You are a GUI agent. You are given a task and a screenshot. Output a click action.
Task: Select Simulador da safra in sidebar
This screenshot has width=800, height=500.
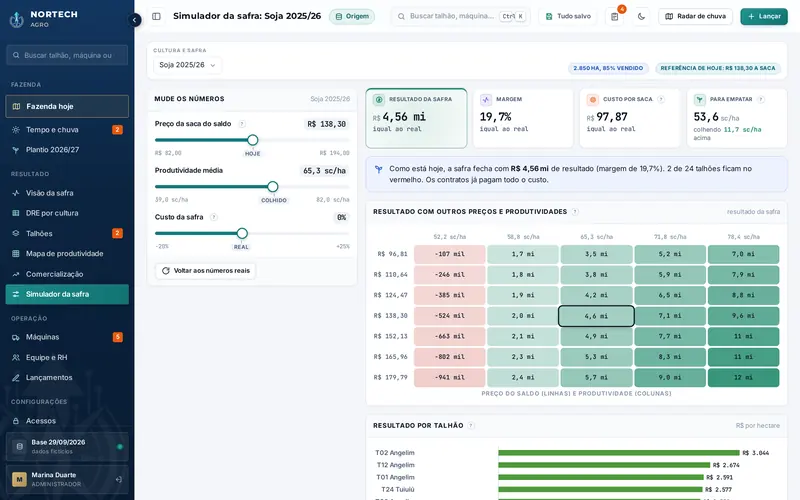click(x=67, y=294)
